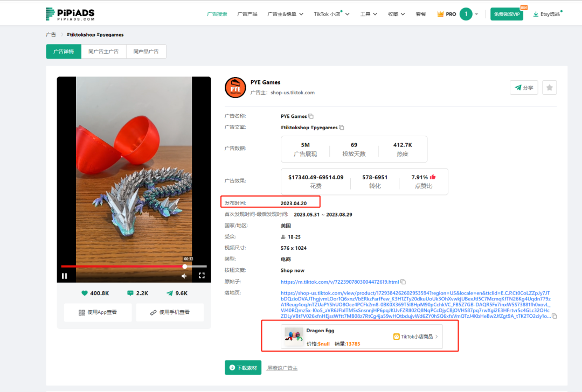Click the Shop now button text value
This screenshot has width=582, height=392.
pos(293,270)
